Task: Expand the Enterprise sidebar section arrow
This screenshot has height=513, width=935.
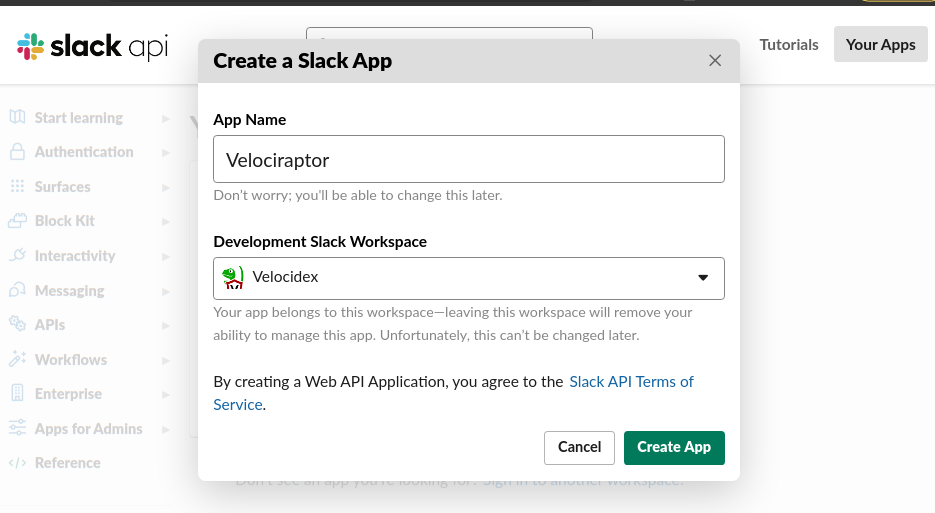Action: [165, 394]
